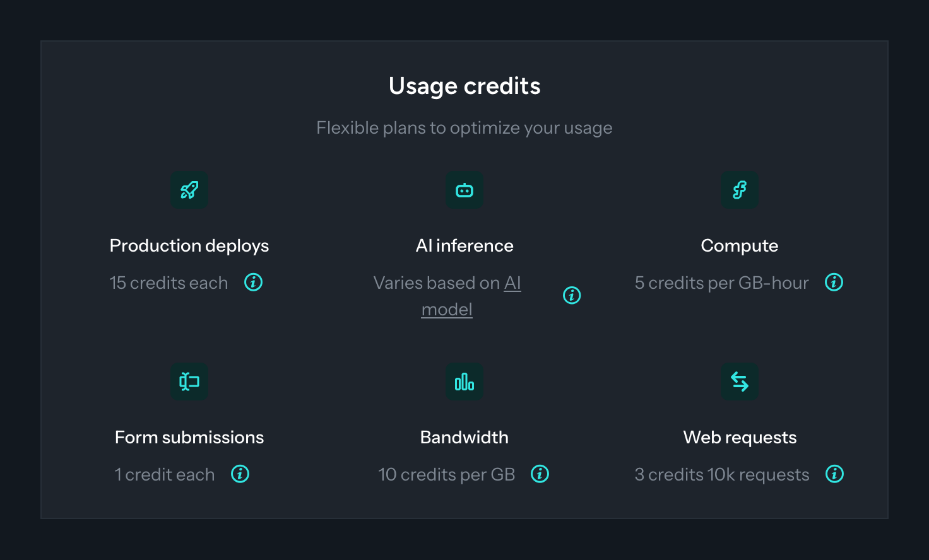Select the Compute heading text
Image resolution: width=929 pixels, height=560 pixels.
pos(740,246)
